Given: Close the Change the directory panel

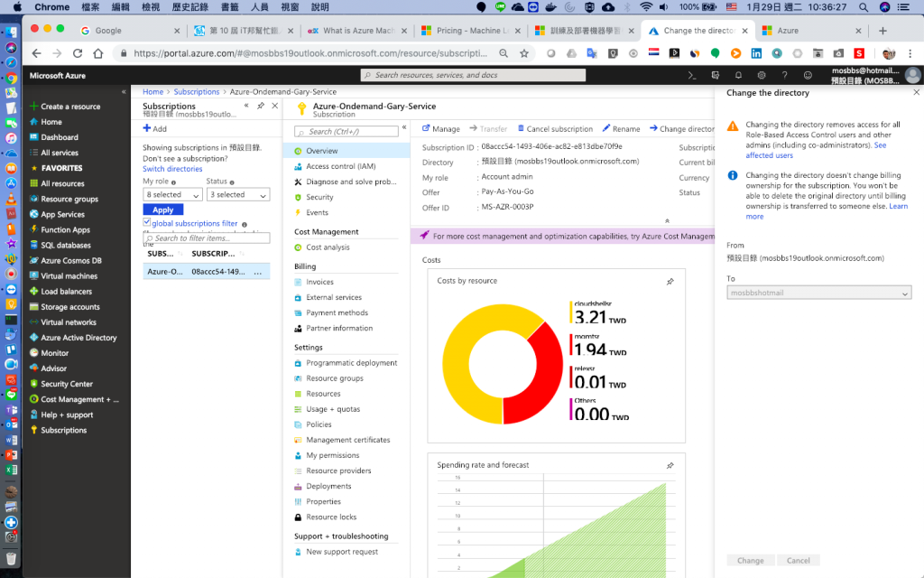Looking at the screenshot, I should pyautogui.click(x=917, y=92).
